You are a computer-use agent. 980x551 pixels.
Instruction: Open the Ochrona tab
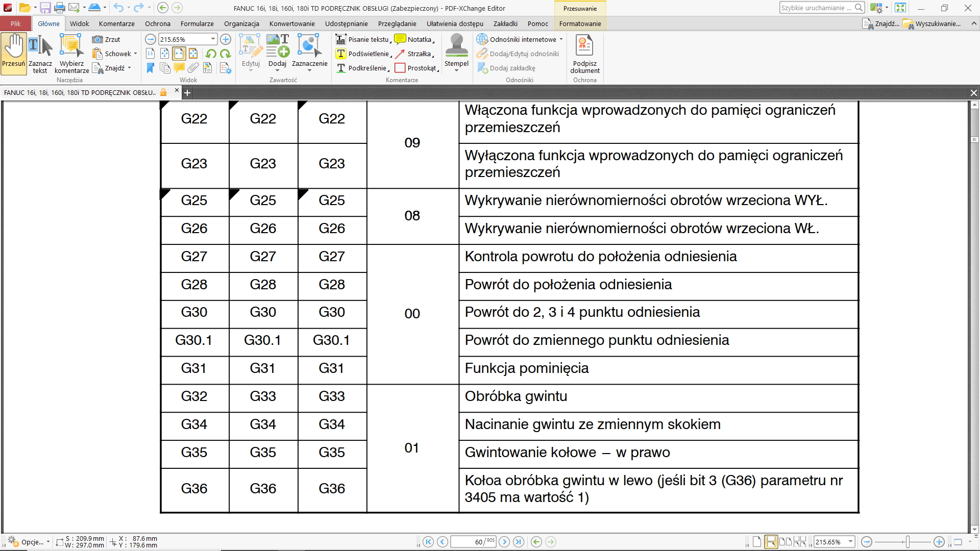158,23
